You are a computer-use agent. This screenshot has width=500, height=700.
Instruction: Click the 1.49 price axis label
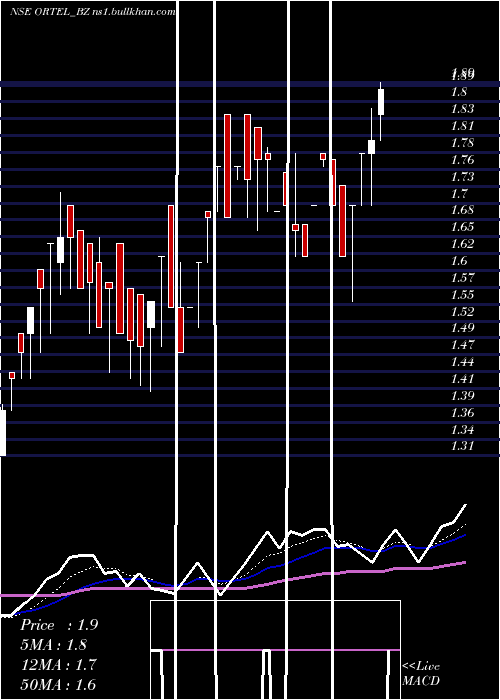462,328
